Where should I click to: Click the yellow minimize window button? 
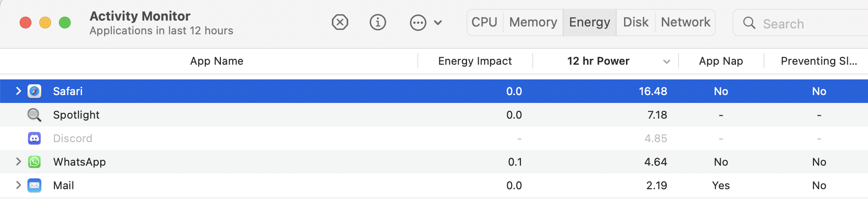(45, 23)
